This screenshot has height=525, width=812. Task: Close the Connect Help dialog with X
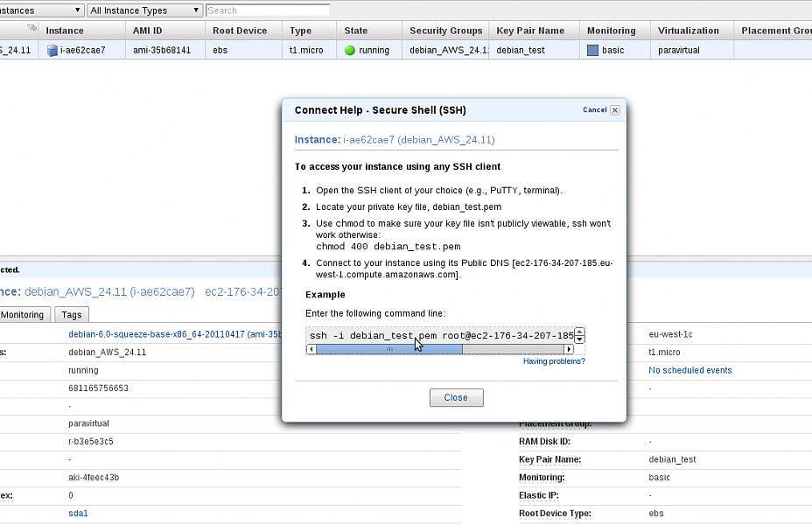click(x=615, y=109)
